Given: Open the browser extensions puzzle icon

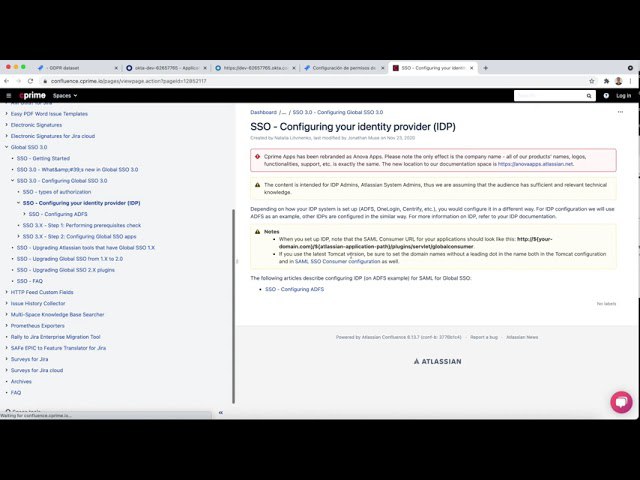Looking at the screenshot, I should pyautogui.click(x=607, y=81).
